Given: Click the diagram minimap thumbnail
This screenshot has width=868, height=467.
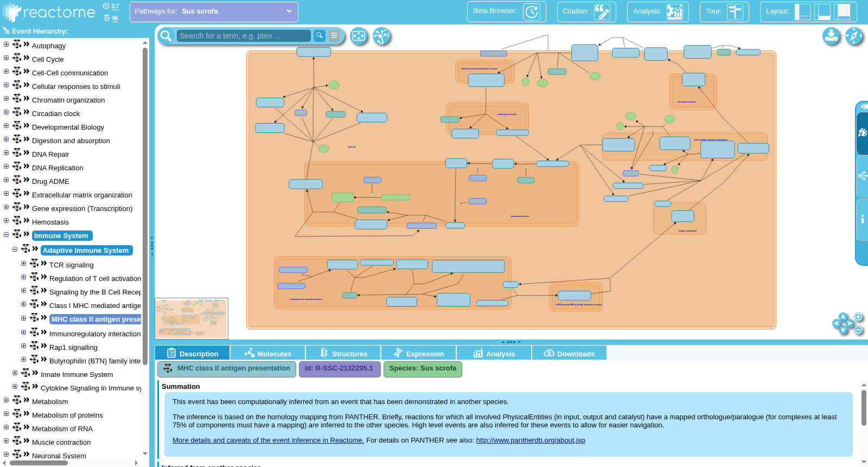Looking at the screenshot, I should tap(192, 318).
